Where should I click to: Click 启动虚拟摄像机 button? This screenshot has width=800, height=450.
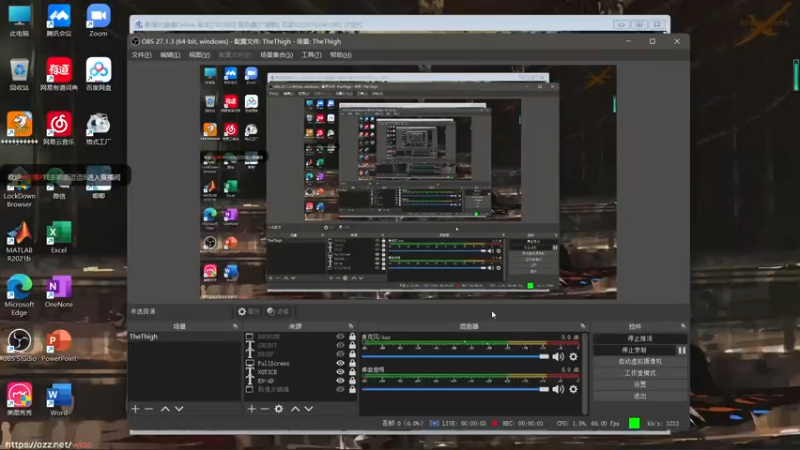(x=640, y=362)
